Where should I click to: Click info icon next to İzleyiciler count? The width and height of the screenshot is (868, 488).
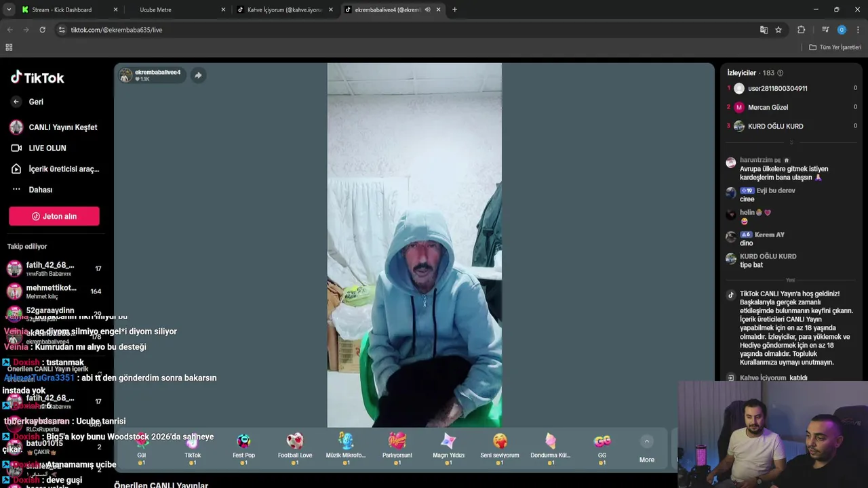click(x=780, y=73)
